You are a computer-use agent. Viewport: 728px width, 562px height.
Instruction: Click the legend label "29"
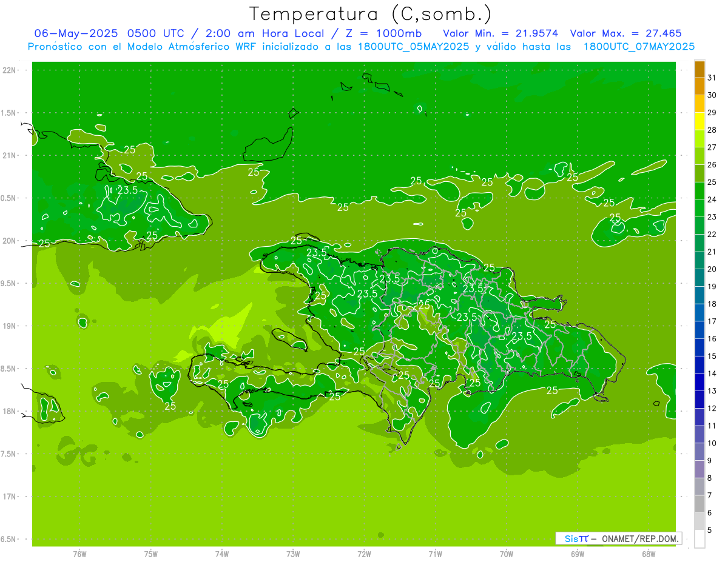712,113
